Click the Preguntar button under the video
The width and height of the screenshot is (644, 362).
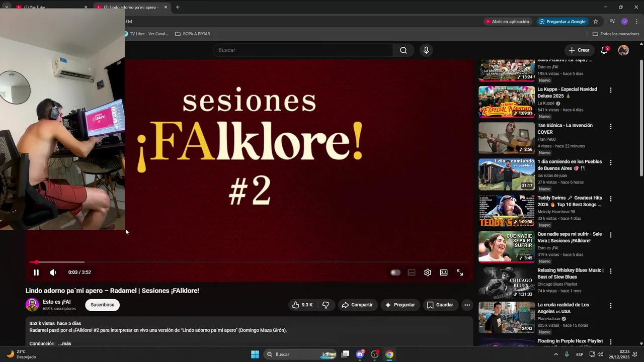(x=400, y=305)
